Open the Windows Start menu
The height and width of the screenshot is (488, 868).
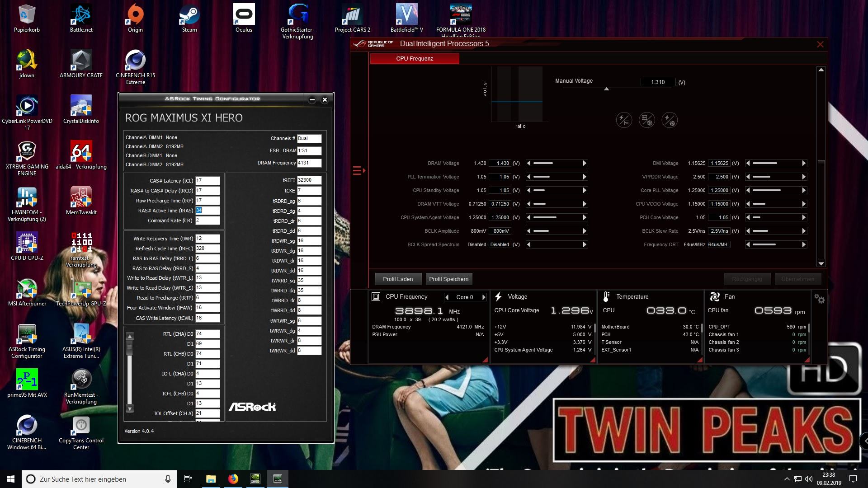coord(11,479)
